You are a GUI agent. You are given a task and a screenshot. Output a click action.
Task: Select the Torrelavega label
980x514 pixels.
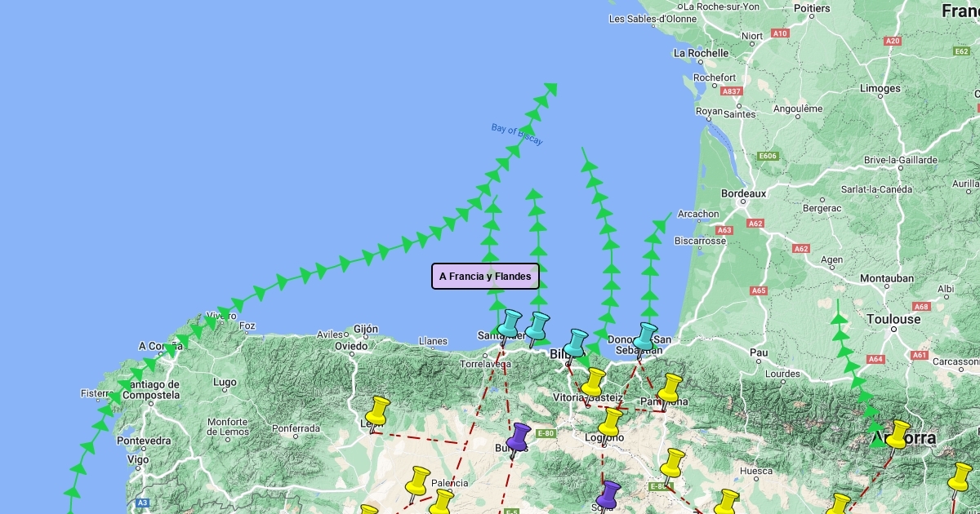(486, 364)
